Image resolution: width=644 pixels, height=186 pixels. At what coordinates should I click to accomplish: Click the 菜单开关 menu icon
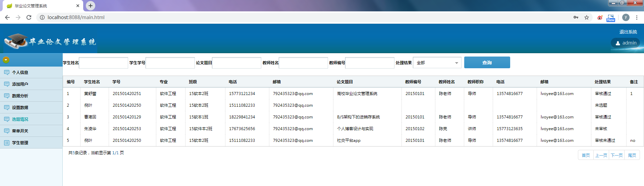click(6, 131)
